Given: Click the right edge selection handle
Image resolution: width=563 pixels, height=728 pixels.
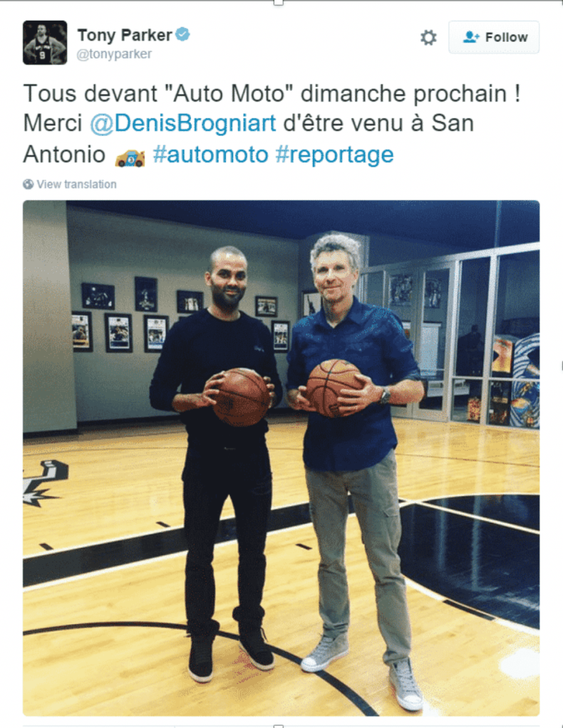Looking at the screenshot, I should click(x=562, y=366).
